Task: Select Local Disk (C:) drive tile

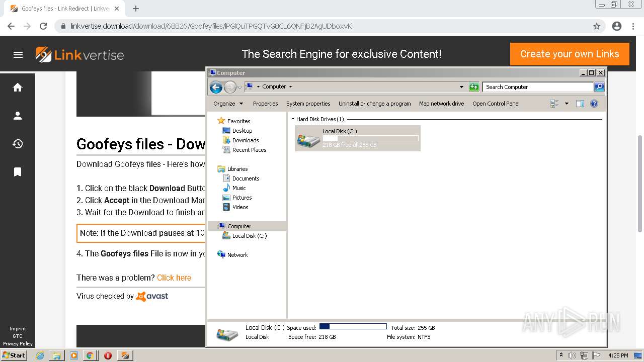Action: coord(357,138)
